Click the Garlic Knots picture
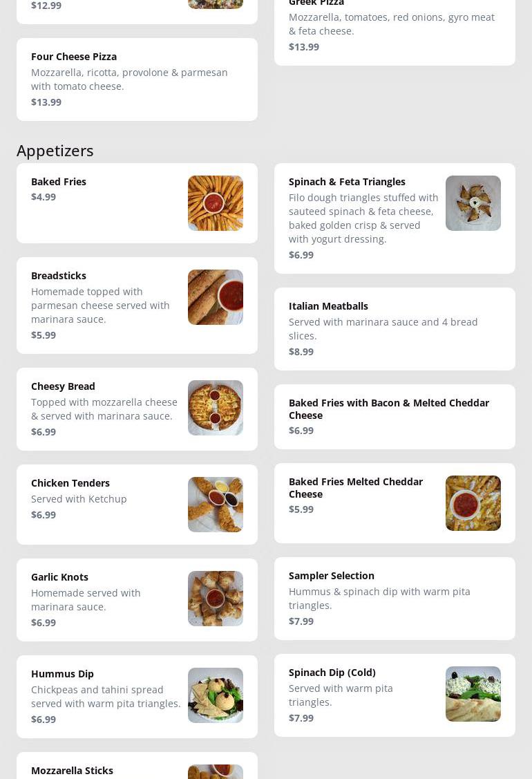The height and width of the screenshot is (779, 532). pyautogui.click(x=215, y=599)
